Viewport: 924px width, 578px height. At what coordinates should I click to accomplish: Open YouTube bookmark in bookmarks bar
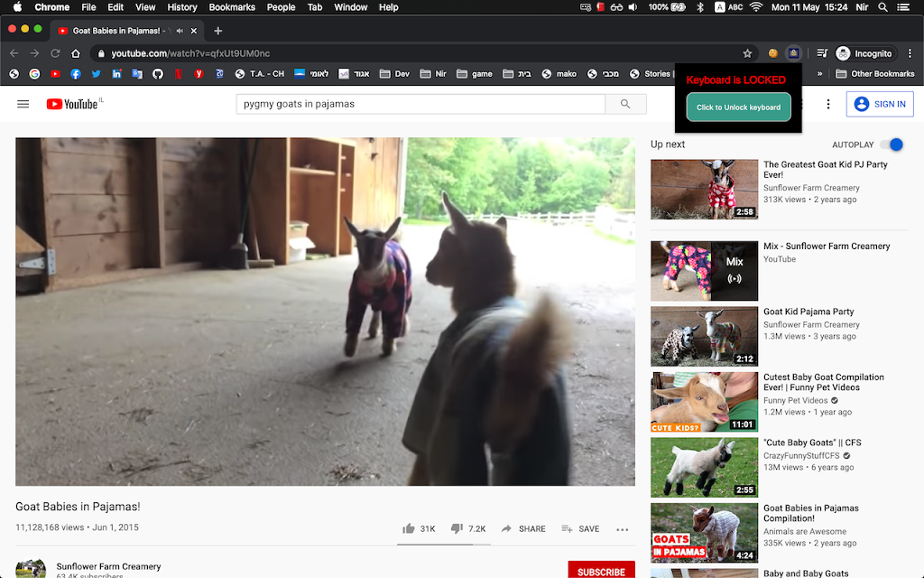click(55, 74)
